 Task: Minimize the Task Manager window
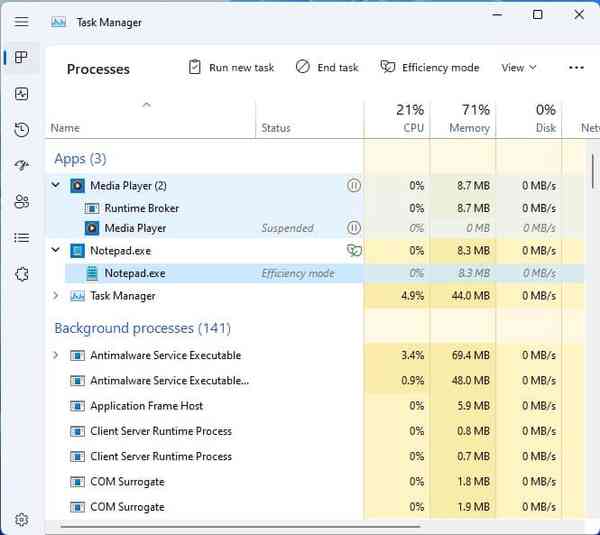497,15
